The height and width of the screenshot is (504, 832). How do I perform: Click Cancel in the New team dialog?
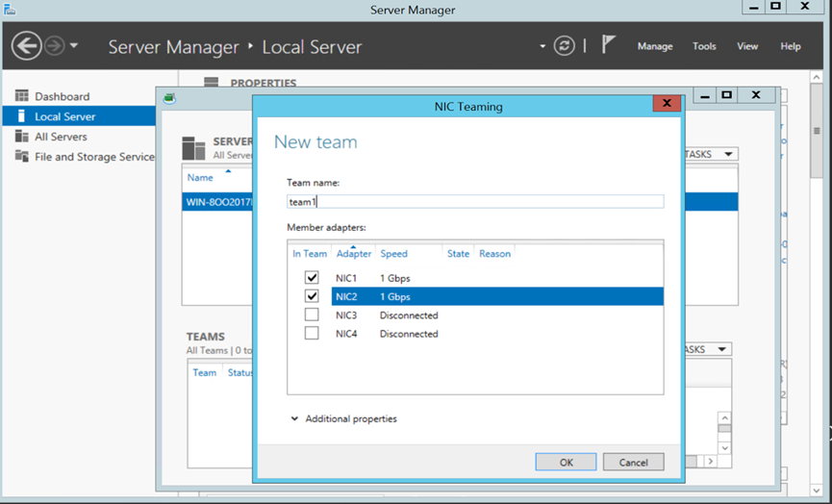(633, 462)
